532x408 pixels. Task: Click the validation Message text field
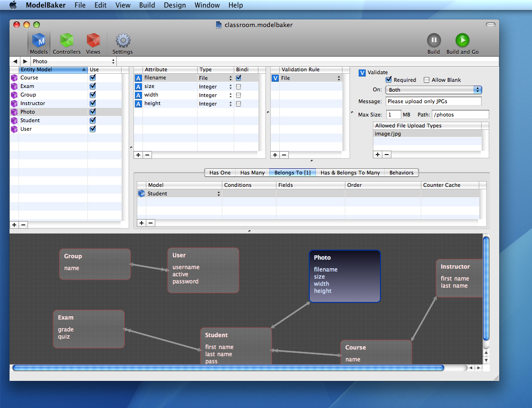click(x=433, y=101)
